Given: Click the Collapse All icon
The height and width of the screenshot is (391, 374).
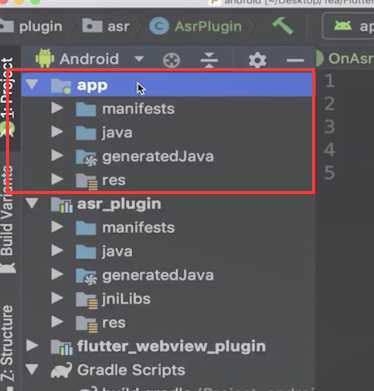Looking at the screenshot, I should click(x=209, y=60).
